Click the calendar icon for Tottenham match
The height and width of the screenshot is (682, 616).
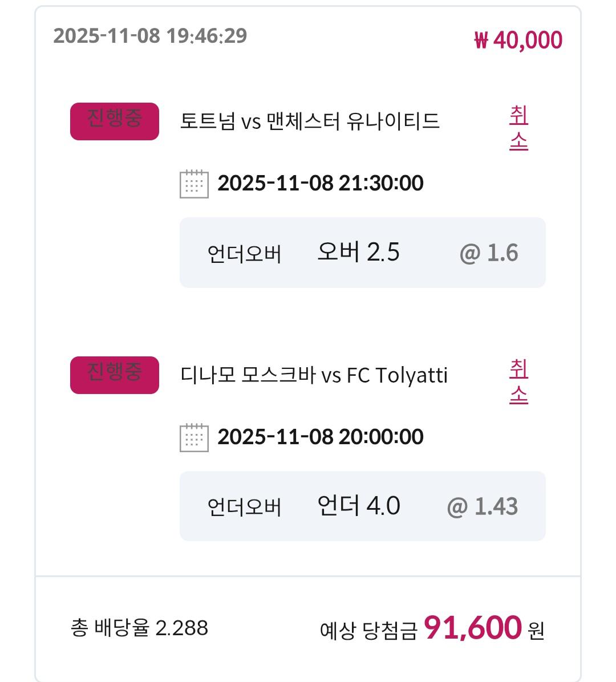click(x=194, y=184)
